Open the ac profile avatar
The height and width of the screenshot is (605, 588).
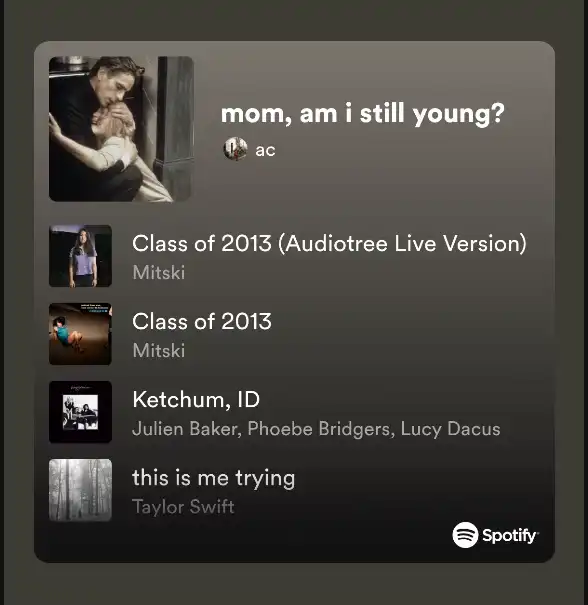coord(235,149)
